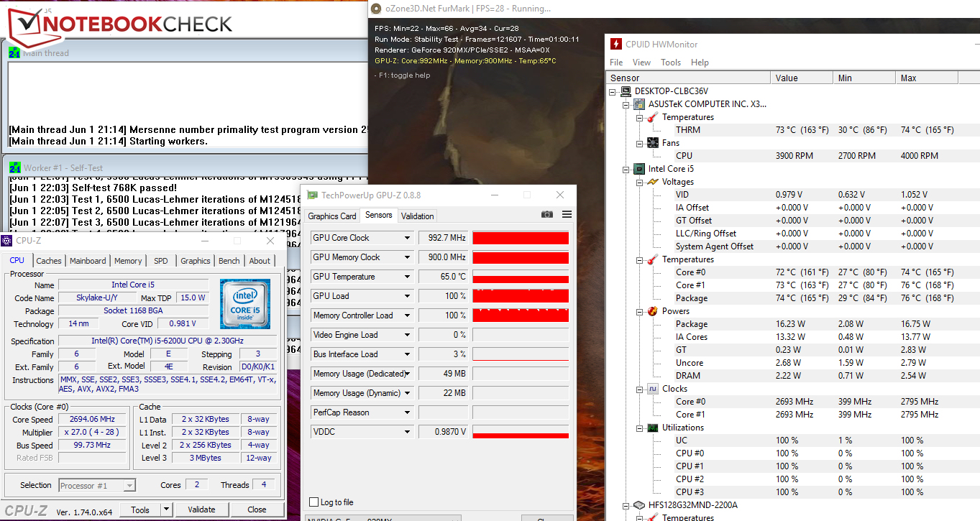Click the Intel Core i5 chip icon
This screenshot has width=980, height=521.
[x=640, y=169]
